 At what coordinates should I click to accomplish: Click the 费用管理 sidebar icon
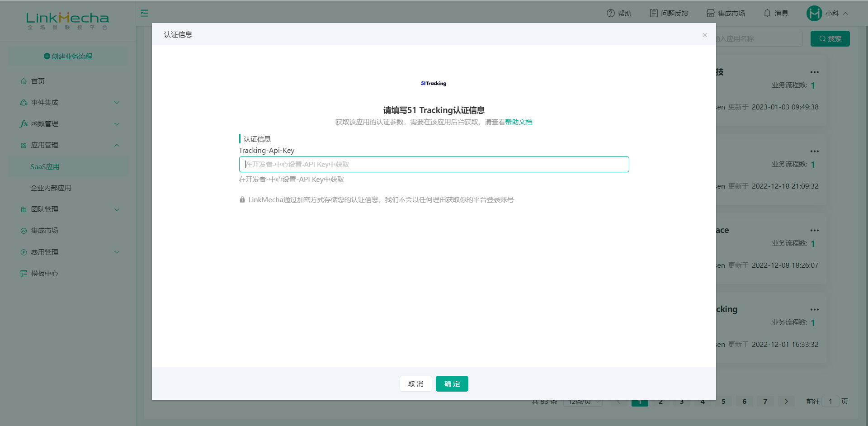click(x=24, y=252)
